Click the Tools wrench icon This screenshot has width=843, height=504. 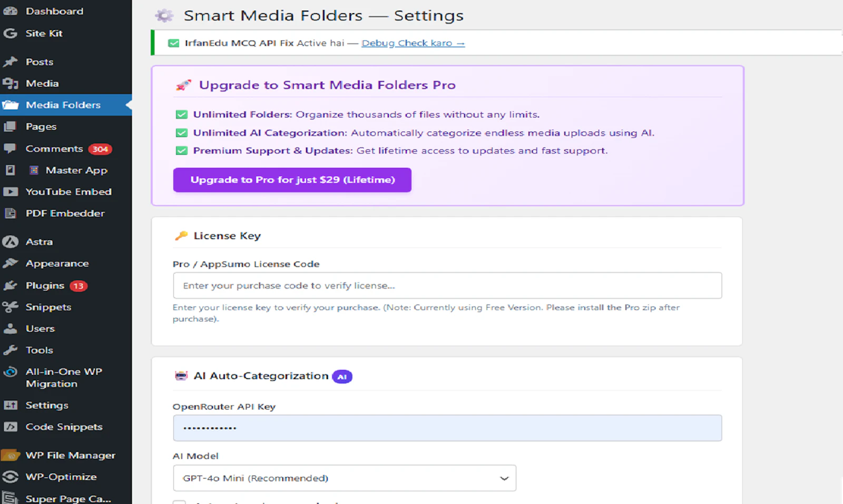pyautogui.click(x=10, y=350)
